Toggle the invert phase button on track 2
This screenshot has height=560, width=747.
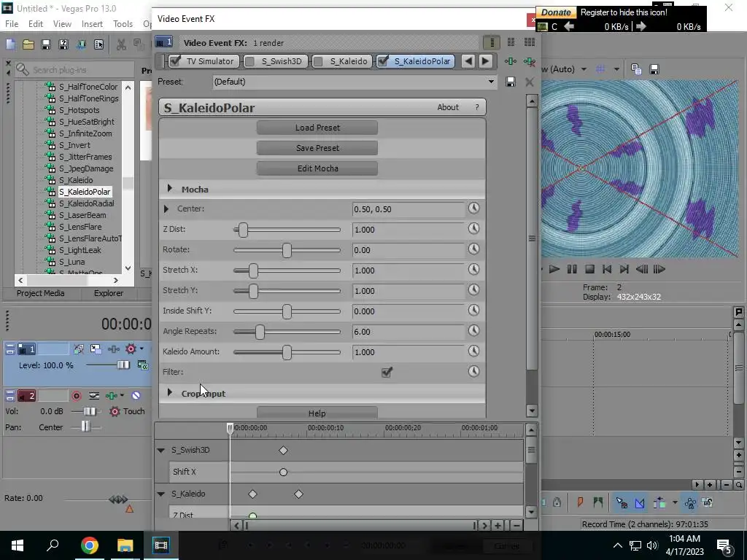coord(136,396)
